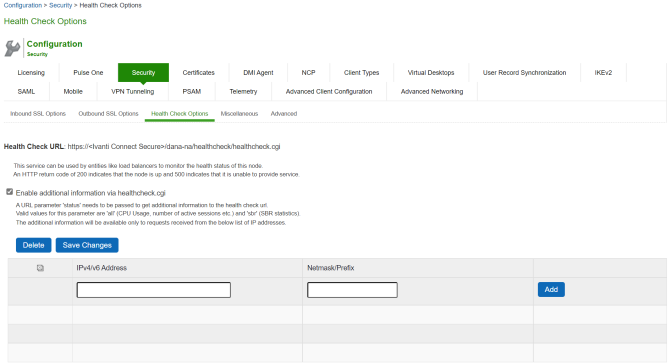Open the VPN Tunneling tab
Viewport: 672px width, 364px height.
132,91
